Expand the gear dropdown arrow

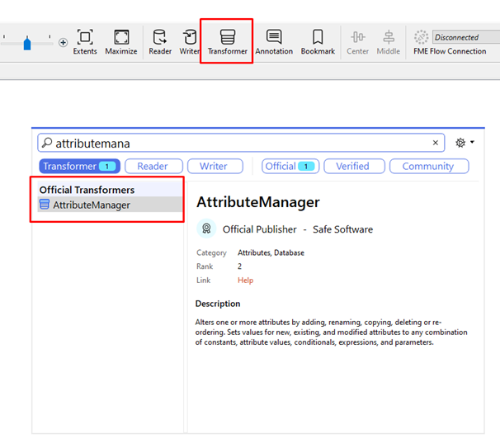(x=472, y=142)
